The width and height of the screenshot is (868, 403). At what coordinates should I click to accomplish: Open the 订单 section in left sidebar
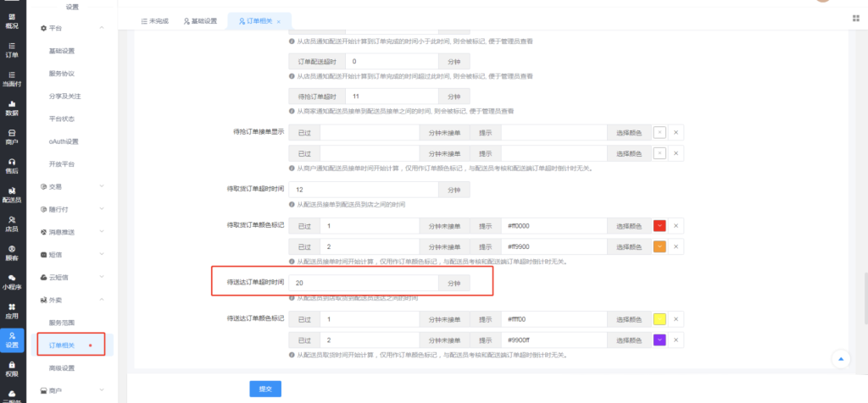click(x=12, y=50)
